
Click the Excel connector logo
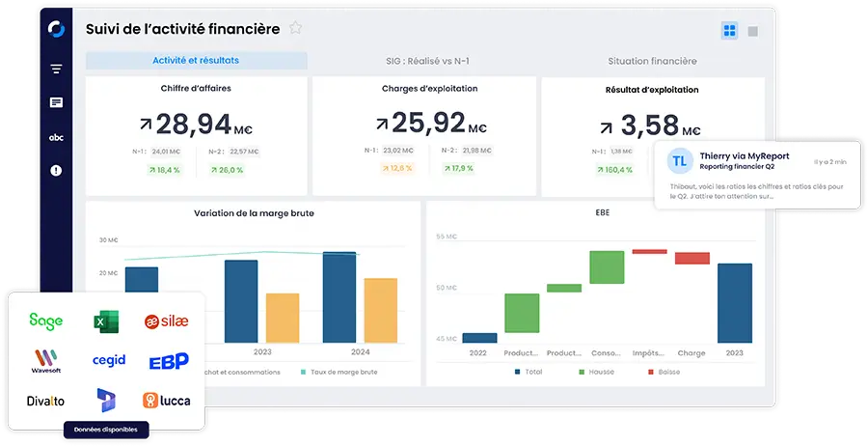click(106, 321)
